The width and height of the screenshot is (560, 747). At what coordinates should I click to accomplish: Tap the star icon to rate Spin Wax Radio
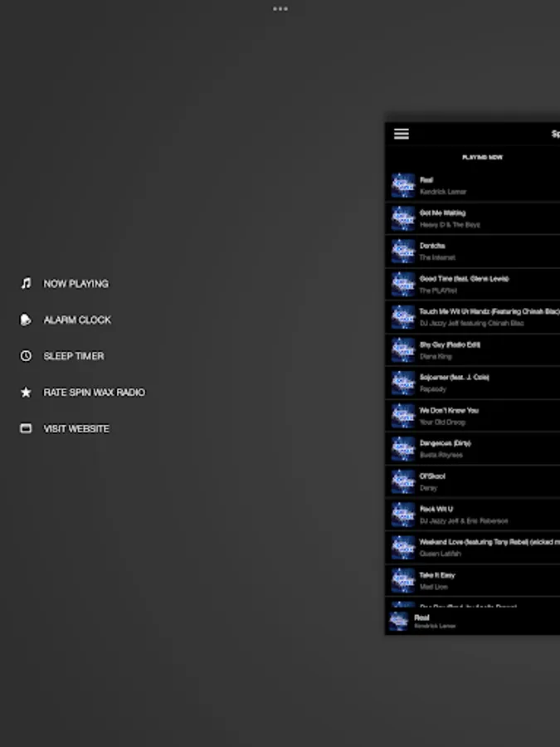tap(26, 392)
